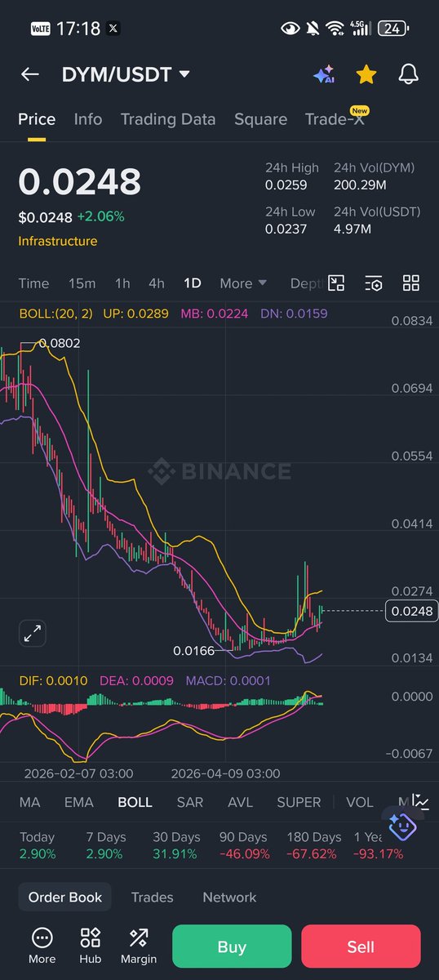This screenshot has height=980, width=439.
Task: Click the MACD value label
Action: 228,680
